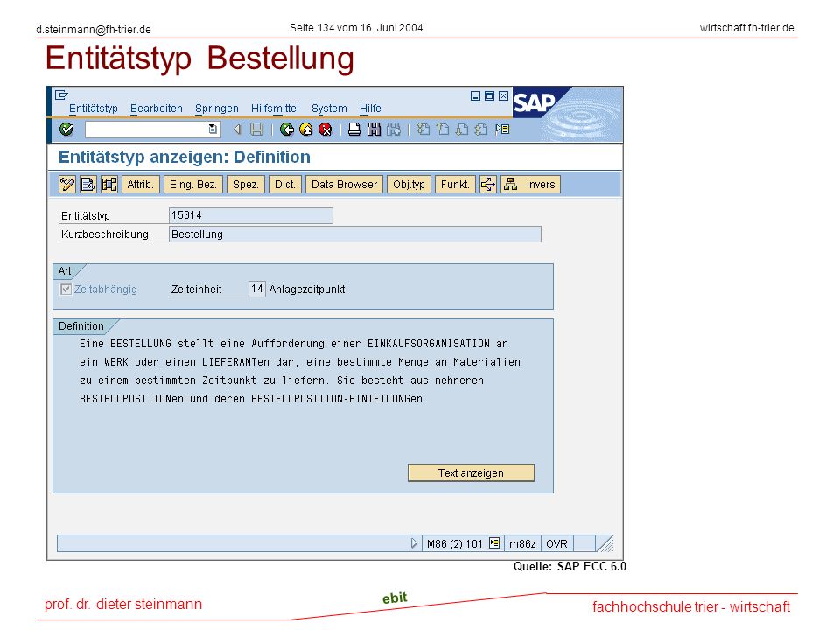Click the Entitätstyp field showing 15014

click(x=251, y=215)
